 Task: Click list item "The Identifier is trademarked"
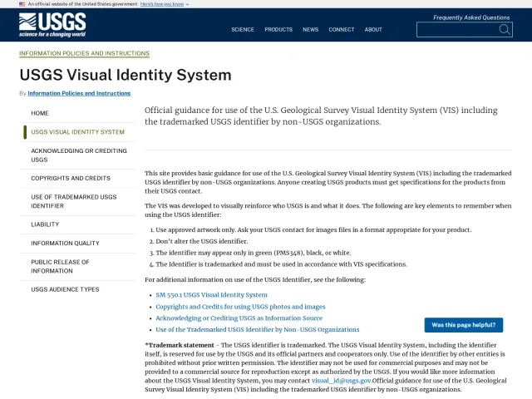point(281,264)
